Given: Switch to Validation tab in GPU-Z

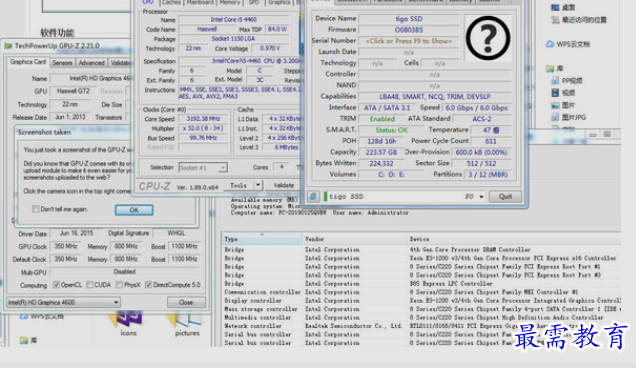Looking at the screenshot, I should pyautogui.click(x=120, y=63).
